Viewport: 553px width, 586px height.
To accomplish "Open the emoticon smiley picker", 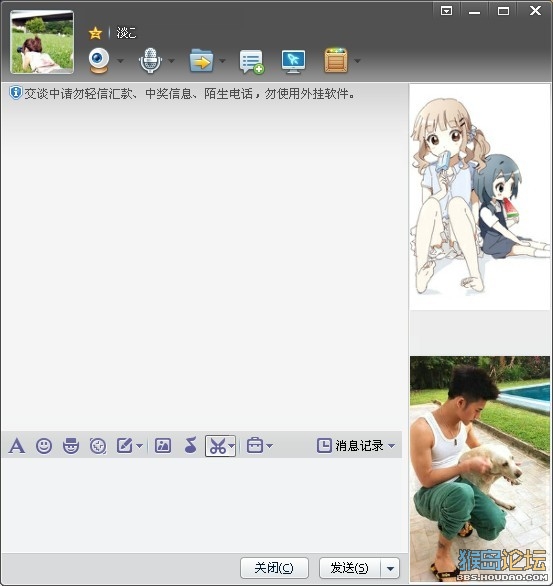I will coord(44,445).
